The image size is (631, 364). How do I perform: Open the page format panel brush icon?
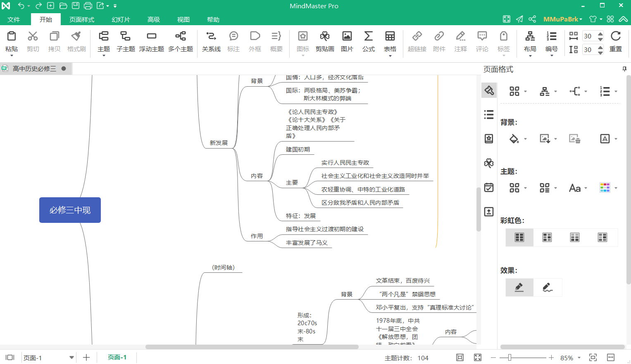[489, 90]
